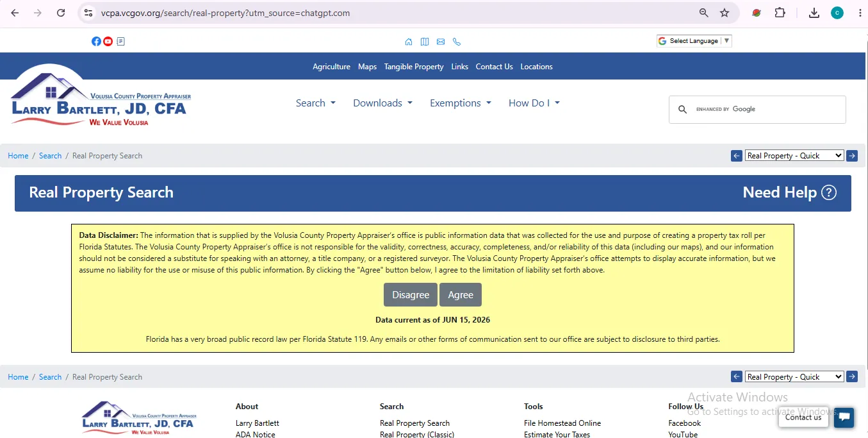
Task: Click Search in lower breadcrumb
Action: point(50,377)
